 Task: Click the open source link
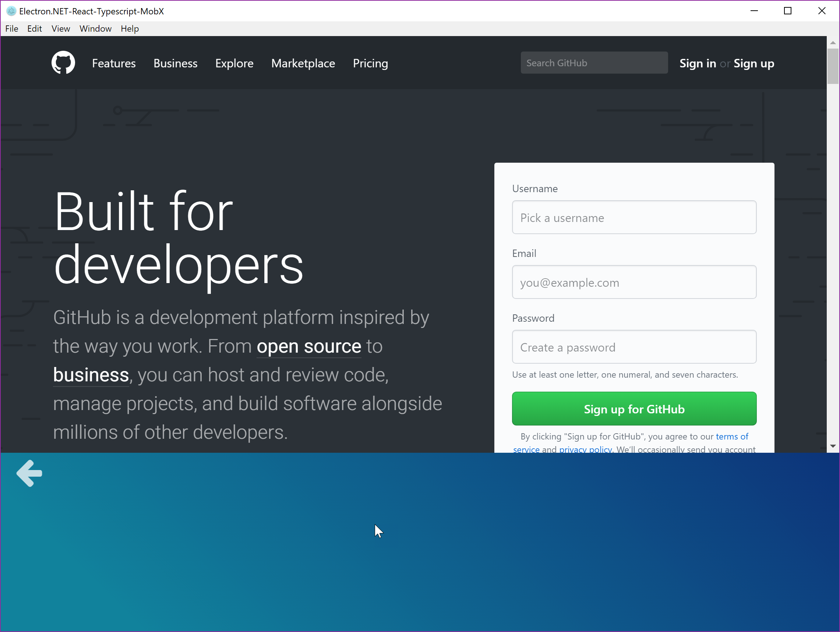click(x=309, y=346)
